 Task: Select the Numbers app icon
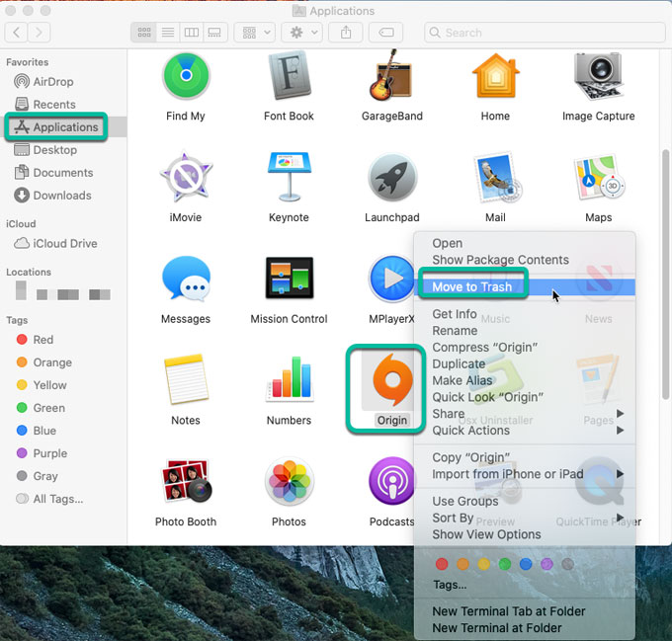pyautogui.click(x=289, y=380)
